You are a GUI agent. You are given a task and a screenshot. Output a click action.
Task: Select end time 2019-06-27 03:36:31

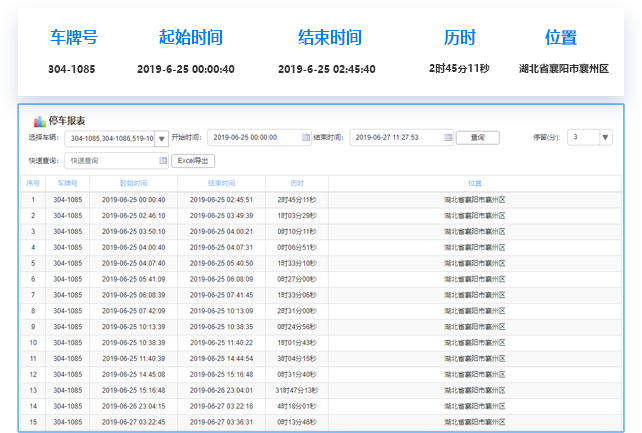222,422
